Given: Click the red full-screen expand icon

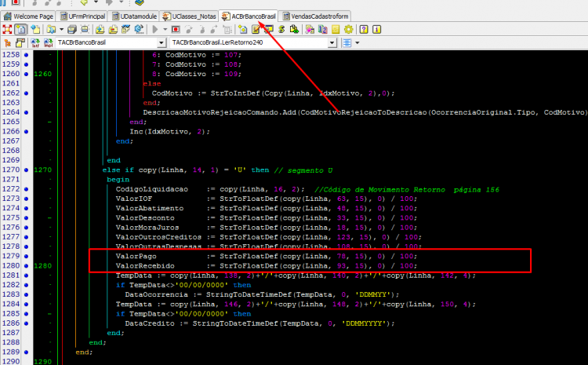Looking at the screenshot, I should point(7,29).
